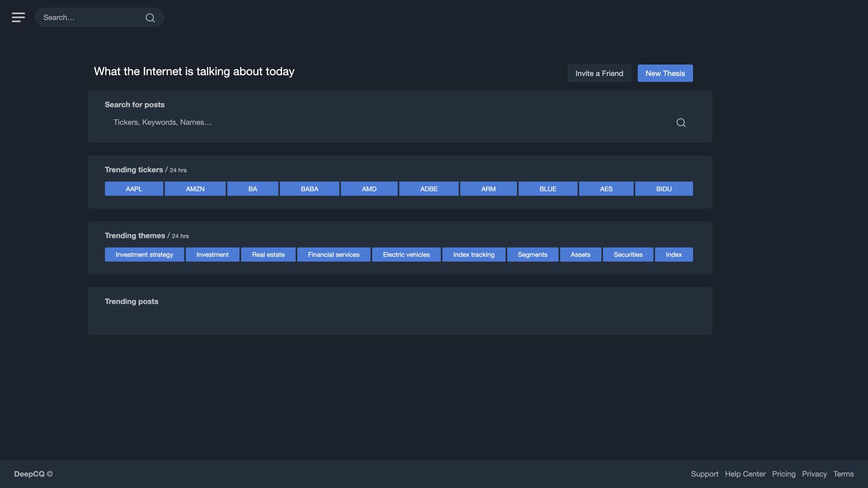Click the posts search magnifier icon

coord(681,122)
